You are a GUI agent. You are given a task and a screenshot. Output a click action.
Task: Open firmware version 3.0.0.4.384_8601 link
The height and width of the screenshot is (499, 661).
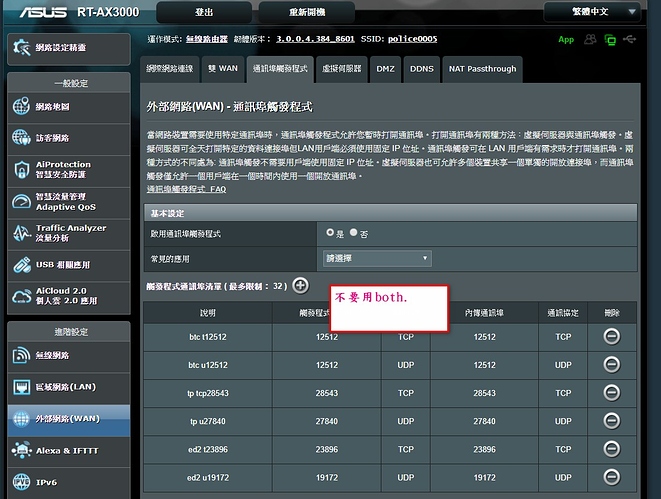tap(315, 39)
